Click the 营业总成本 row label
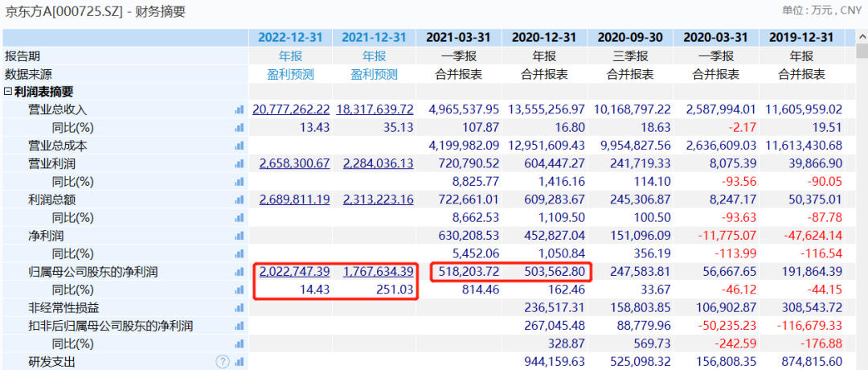 click(58, 146)
